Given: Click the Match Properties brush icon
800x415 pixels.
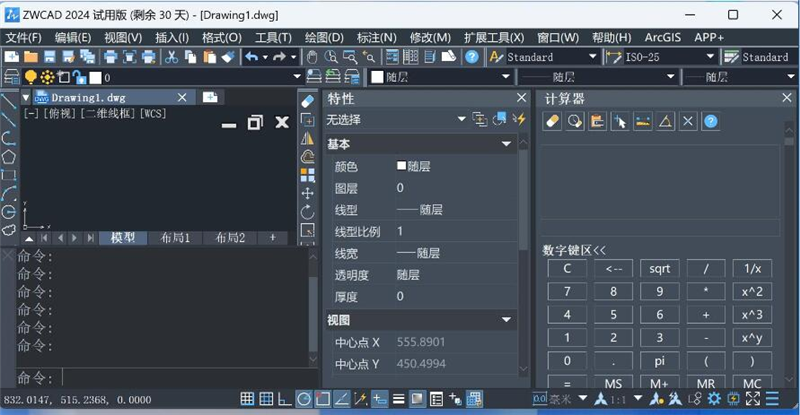Looking at the screenshot, I should [x=228, y=57].
